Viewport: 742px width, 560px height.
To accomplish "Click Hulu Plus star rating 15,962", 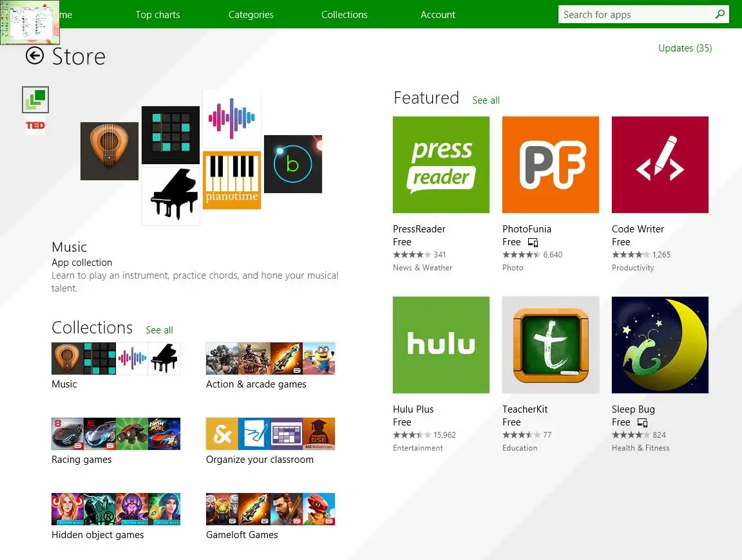I will click(424, 434).
